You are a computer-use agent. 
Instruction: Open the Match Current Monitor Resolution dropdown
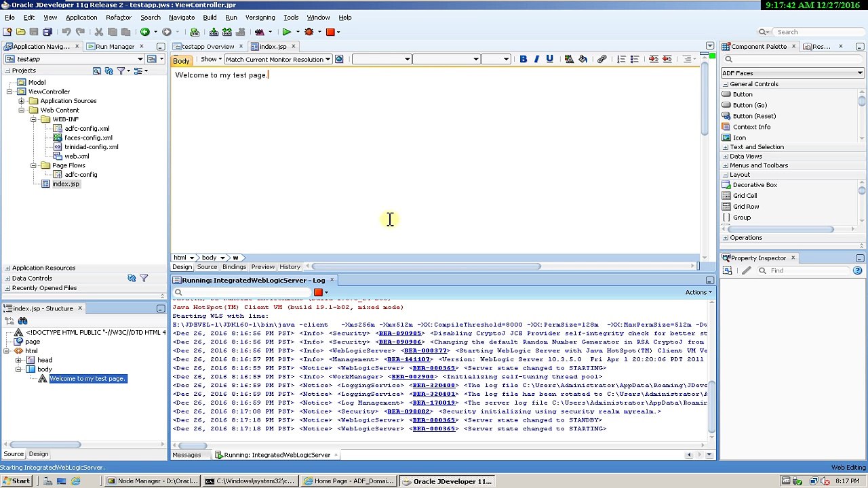(278, 59)
